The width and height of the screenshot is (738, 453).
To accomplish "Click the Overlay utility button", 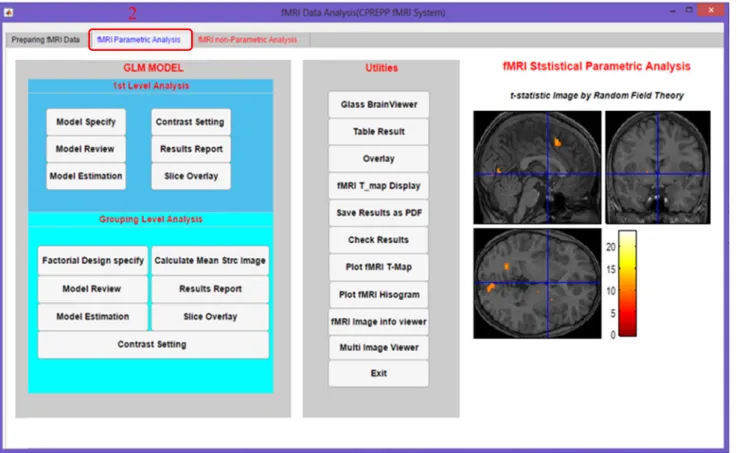I will (379, 159).
